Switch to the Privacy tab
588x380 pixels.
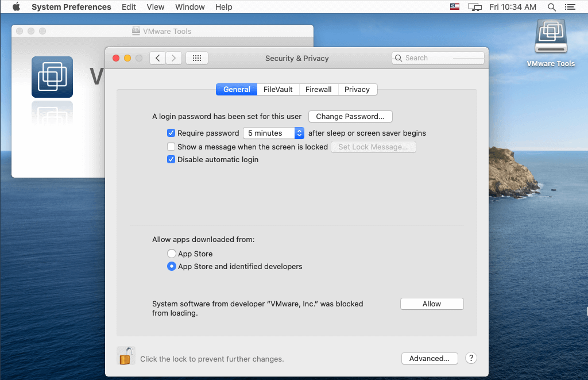pyautogui.click(x=357, y=89)
